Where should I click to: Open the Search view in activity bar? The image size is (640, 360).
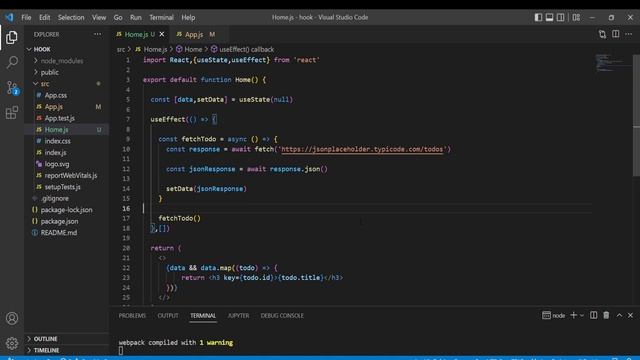tap(12, 62)
